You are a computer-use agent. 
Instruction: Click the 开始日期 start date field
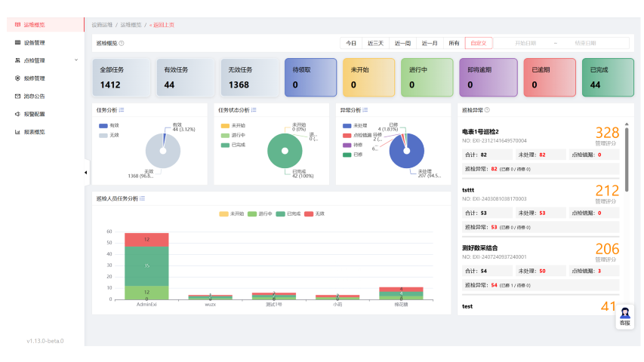pos(525,43)
